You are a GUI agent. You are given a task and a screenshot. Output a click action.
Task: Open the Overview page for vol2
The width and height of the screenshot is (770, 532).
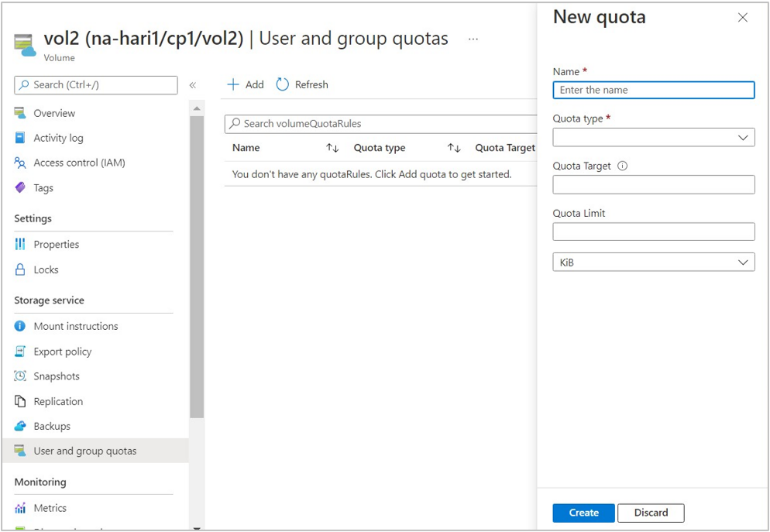click(54, 113)
